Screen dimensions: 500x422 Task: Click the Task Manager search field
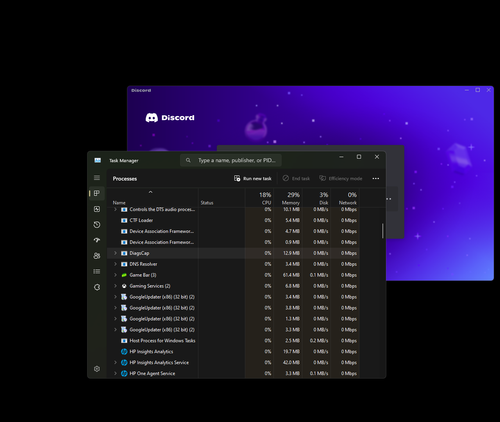[x=231, y=160]
